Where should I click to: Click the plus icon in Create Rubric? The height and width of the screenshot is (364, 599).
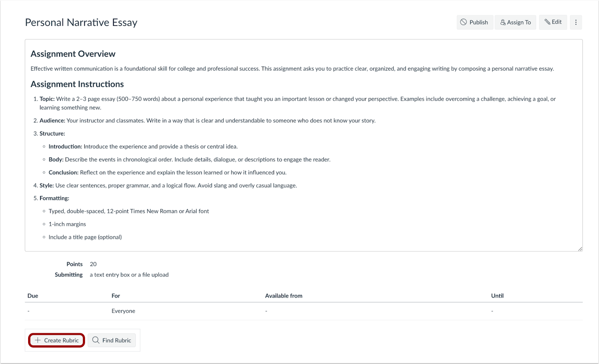(x=37, y=340)
